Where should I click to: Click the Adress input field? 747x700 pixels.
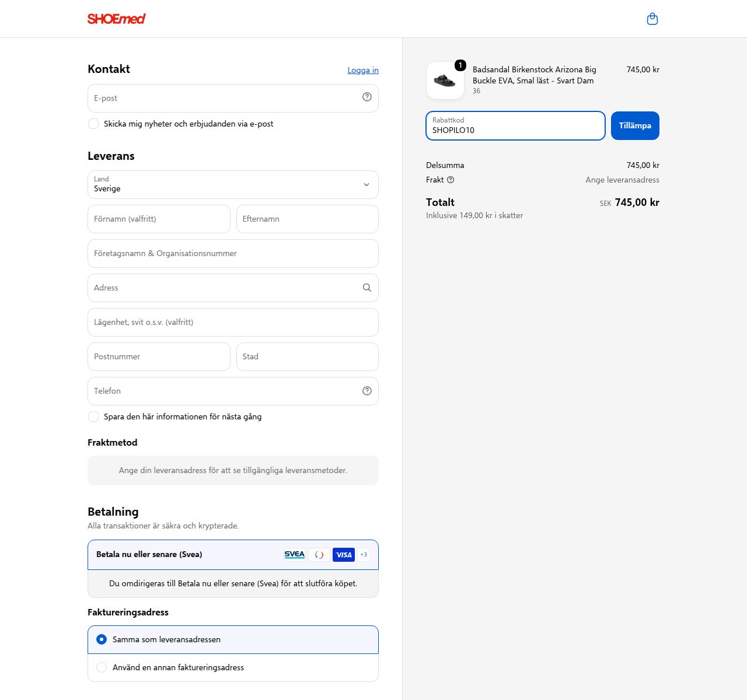click(x=233, y=288)
